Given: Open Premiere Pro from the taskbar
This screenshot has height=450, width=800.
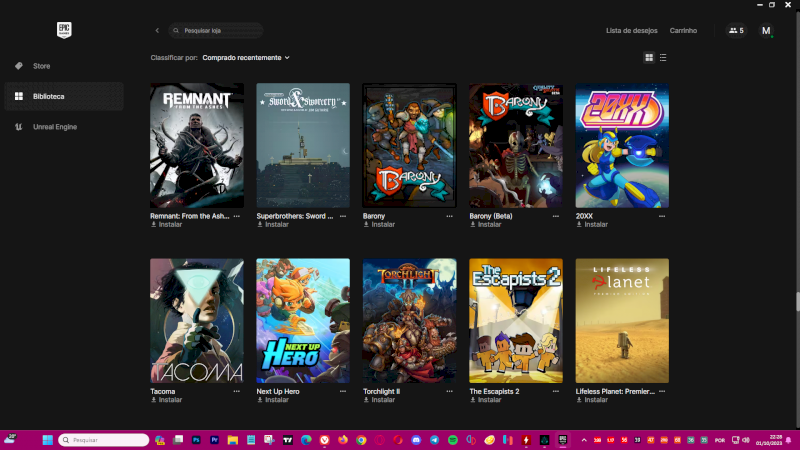Looking at the screenshot, I should pos(214,440).
